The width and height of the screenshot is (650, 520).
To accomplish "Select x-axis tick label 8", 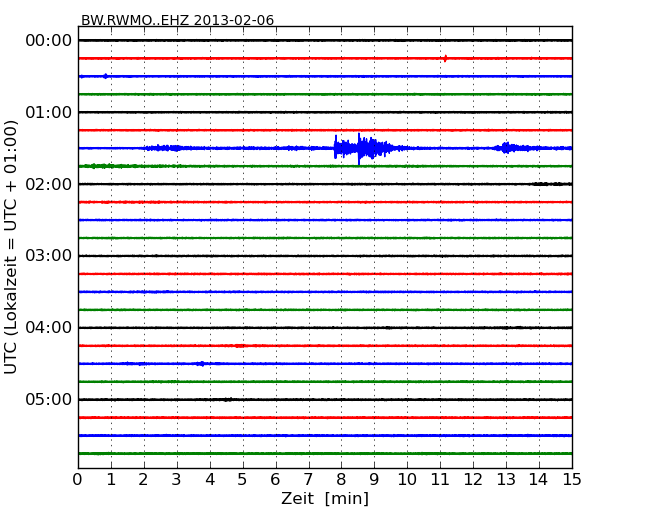I will (341, 480).
